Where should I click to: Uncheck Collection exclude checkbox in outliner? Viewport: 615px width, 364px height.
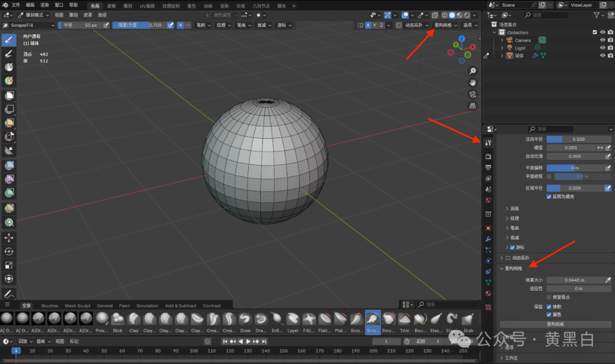pyautogui.click(x=594, y=32)
